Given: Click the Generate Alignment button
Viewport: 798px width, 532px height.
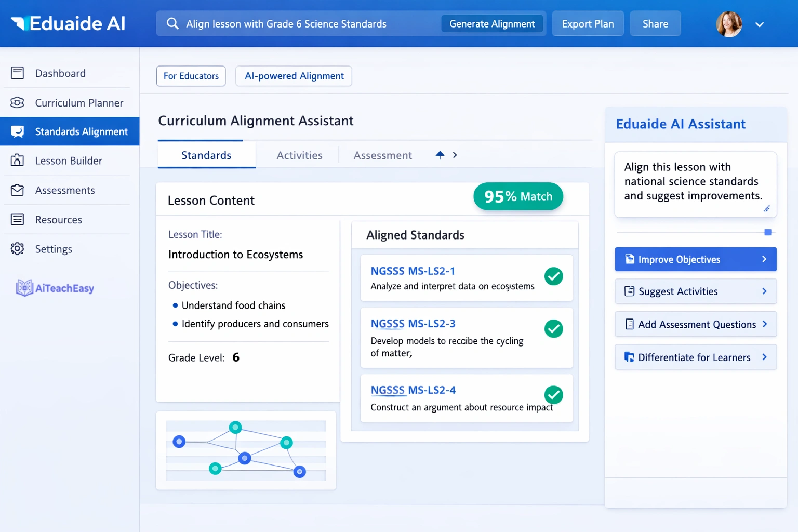Looking at the screenshot, I should (x=491, y=23).
